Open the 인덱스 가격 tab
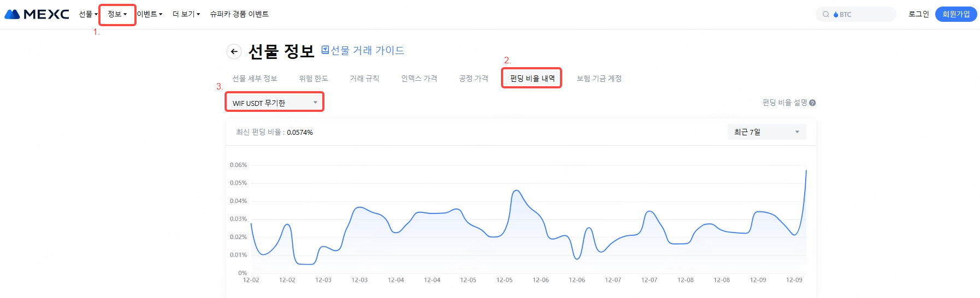The image size is (980, 298). click(419, 79)
